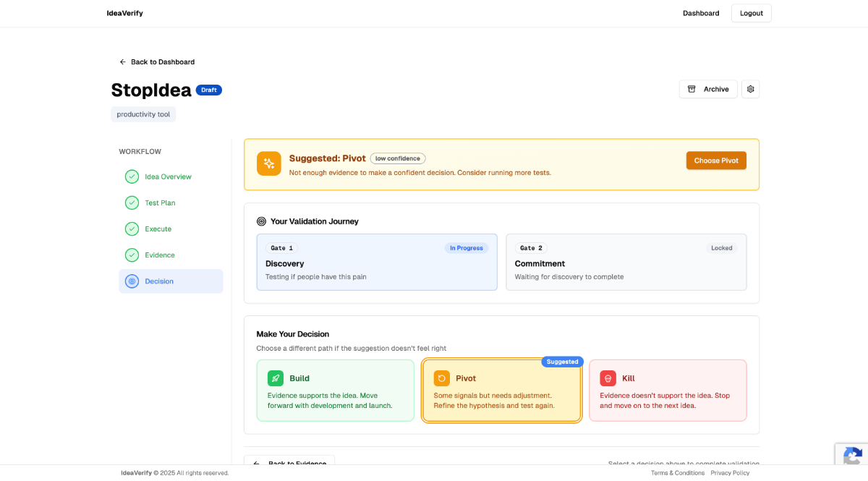Click the Idea Overview green checkmark icon
Viewport: 868px width, 481px height.
[x=132, y=176]
